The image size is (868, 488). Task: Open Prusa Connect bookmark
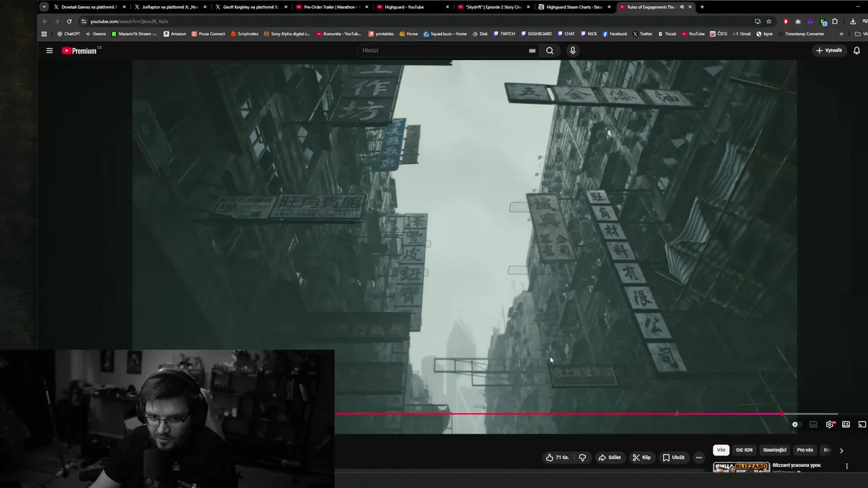tap(208, 34)
